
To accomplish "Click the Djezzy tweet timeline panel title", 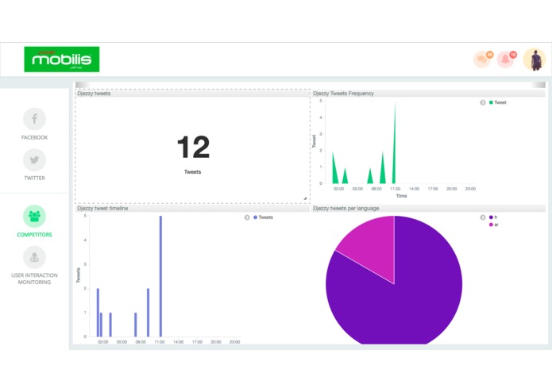I will [102, 209].
